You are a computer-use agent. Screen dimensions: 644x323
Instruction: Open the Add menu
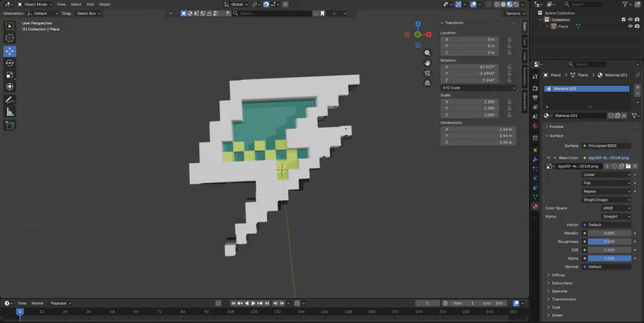point(90,4)
